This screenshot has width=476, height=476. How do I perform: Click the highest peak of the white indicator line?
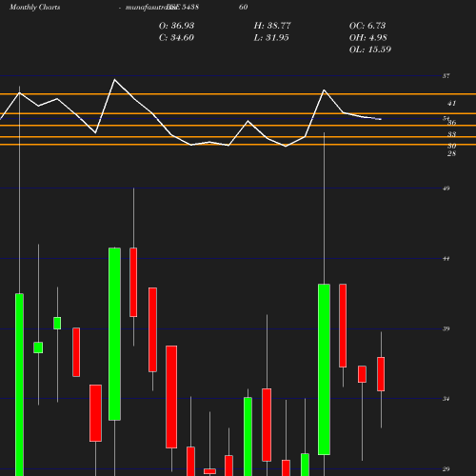tap(114, 80)
